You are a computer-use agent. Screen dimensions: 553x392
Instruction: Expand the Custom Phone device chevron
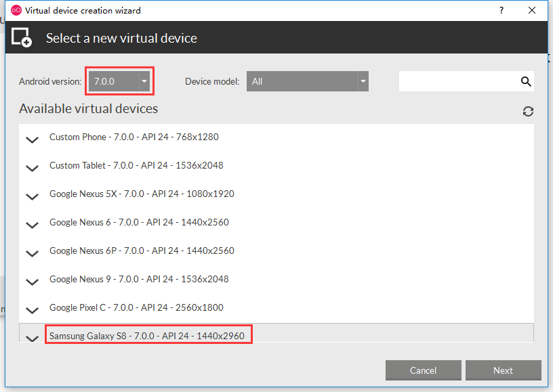coord(32,140)
